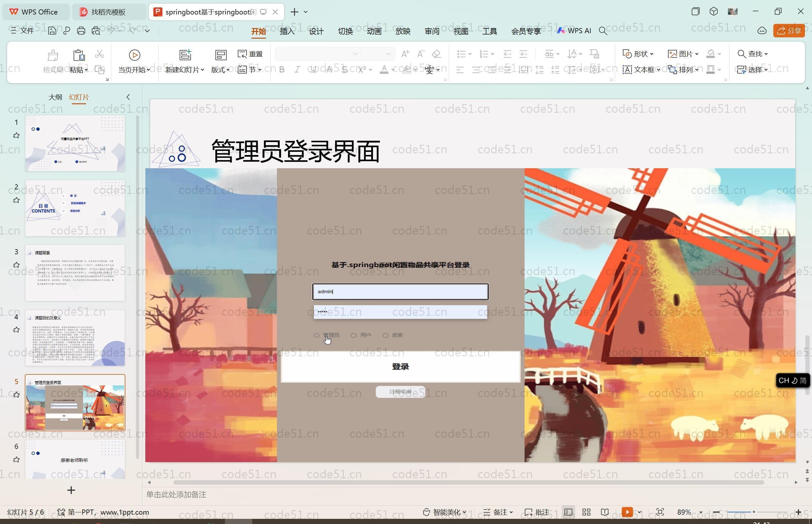Open the Review tab
812x524 pixels.
point(432,31)
